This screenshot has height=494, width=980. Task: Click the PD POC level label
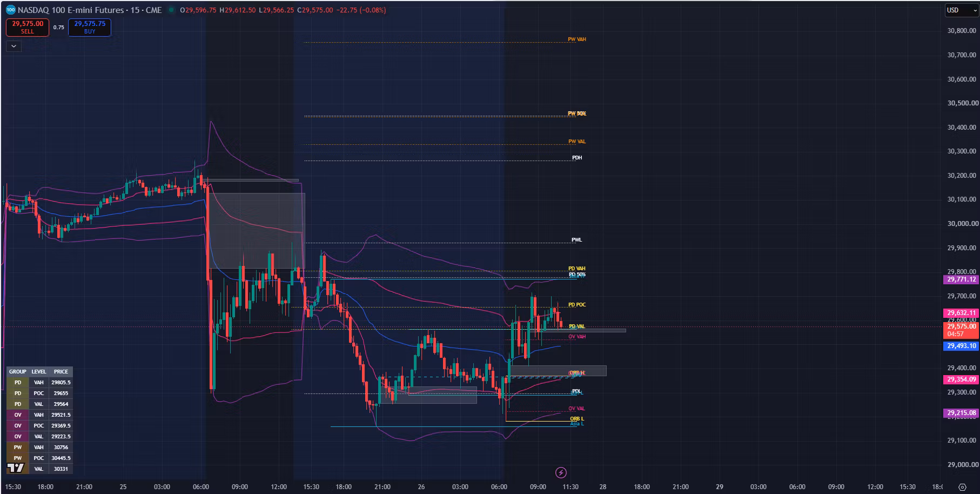pyautogui.click(x=577, y=305)
